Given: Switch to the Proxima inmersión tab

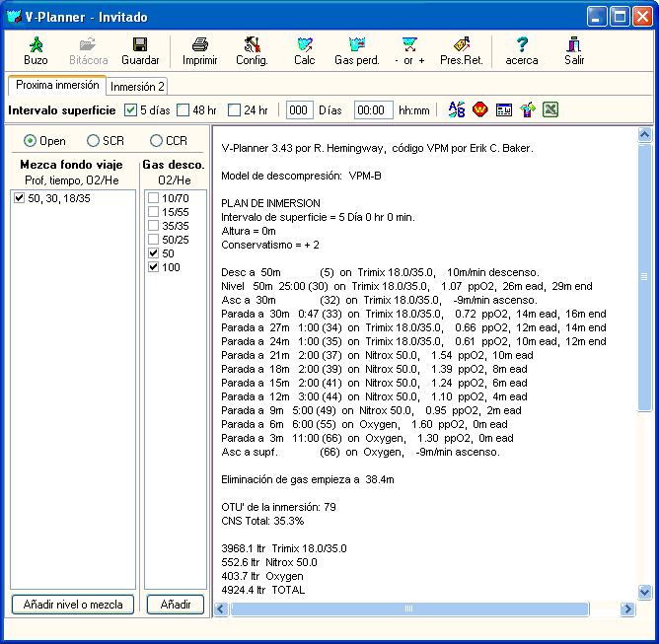Looking at the screenshot, I should pos(57,85).
